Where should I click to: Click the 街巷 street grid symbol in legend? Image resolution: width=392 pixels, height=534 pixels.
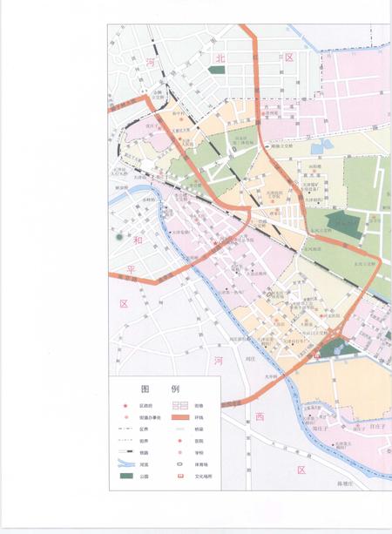point(180,406)
